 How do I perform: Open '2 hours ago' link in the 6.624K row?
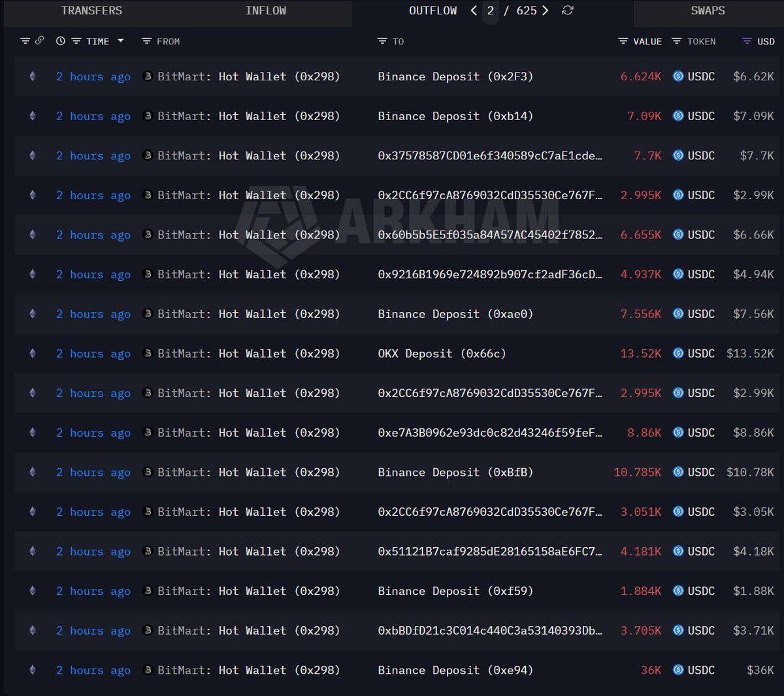[93, 77]
